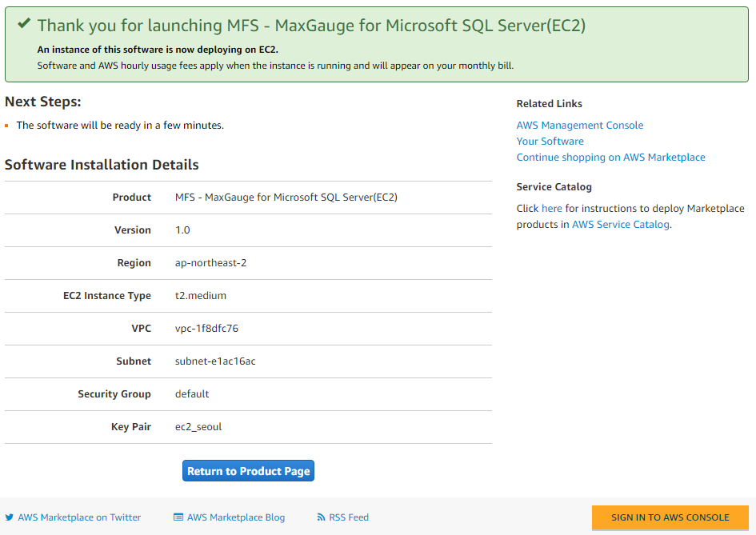Open the RSS Feed link
The width and height of the screenshot is (756, 535).
point(349,517)
